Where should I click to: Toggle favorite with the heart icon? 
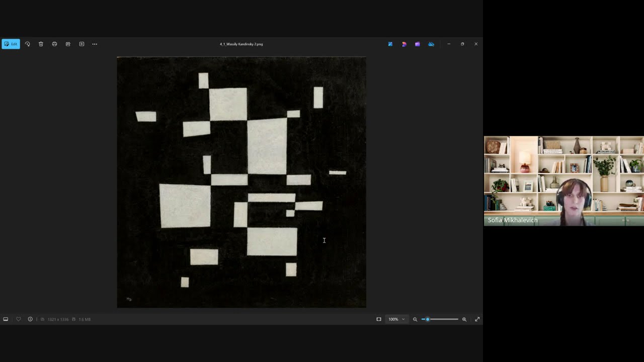[19, 319]
